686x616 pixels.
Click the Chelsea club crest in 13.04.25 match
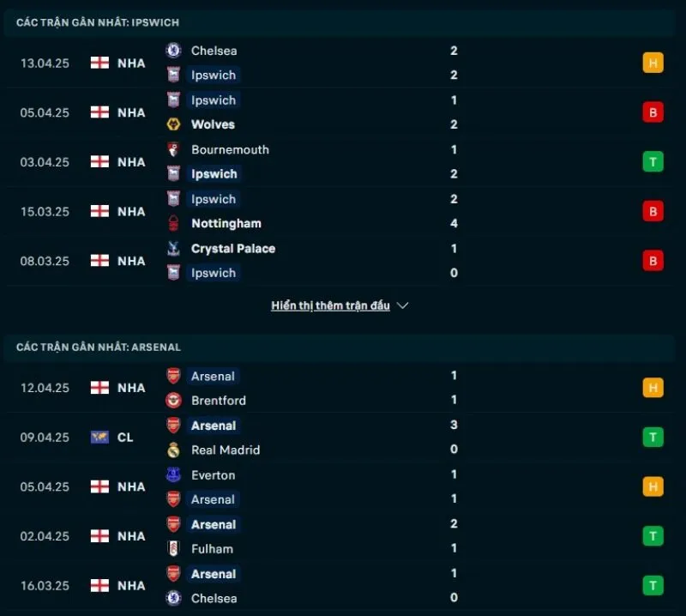click(x=173, y=51)
